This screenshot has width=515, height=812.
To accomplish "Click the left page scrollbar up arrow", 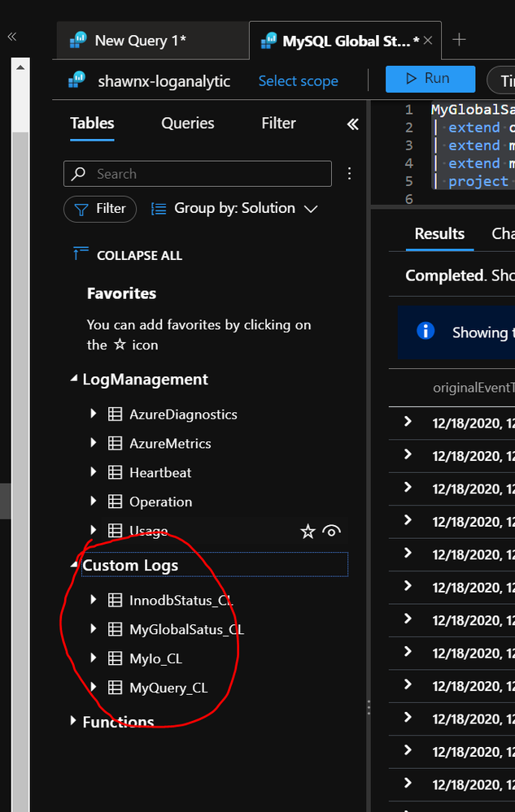I will point(20,67).
